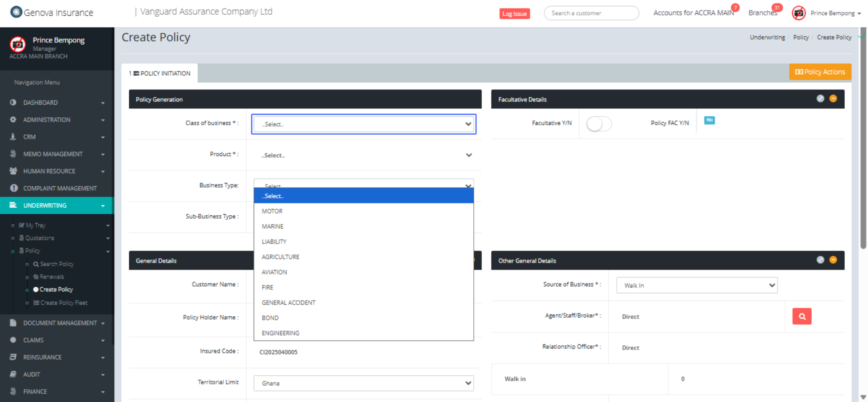Click the red agent search magnifier button
Screen dimensions: 868x402
[x=802, y=316]
